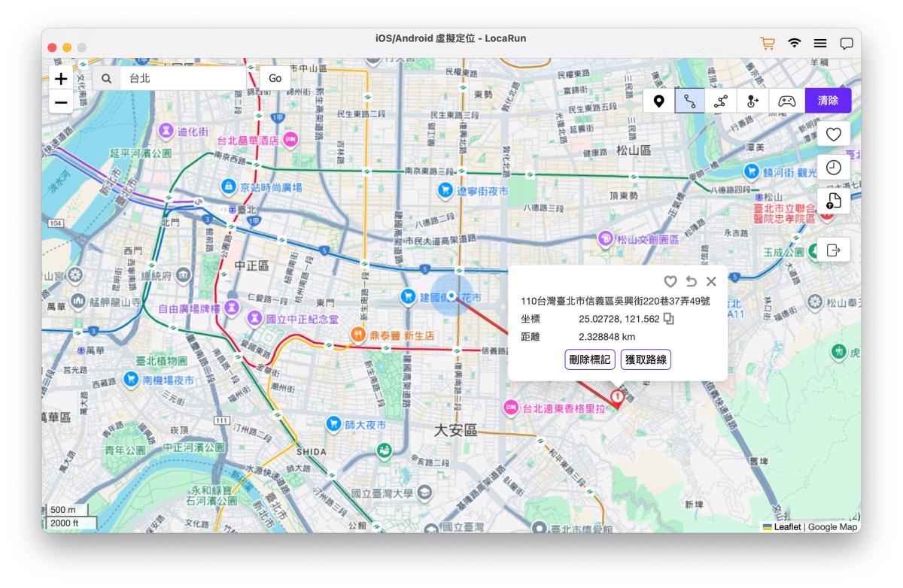Click the 清除 clear button
Viewport: 903px width, 588px height.
[828, 100]
